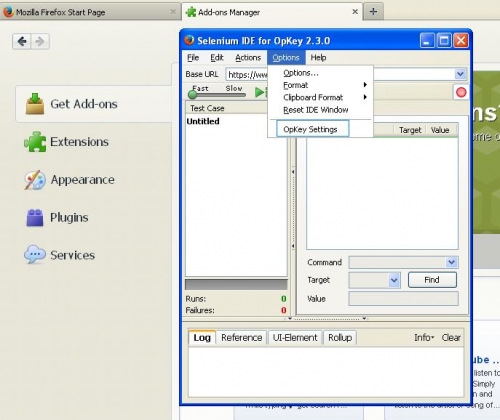Click the green Play test button
This screenshot has width=500, height=420.
click(259, 92)
